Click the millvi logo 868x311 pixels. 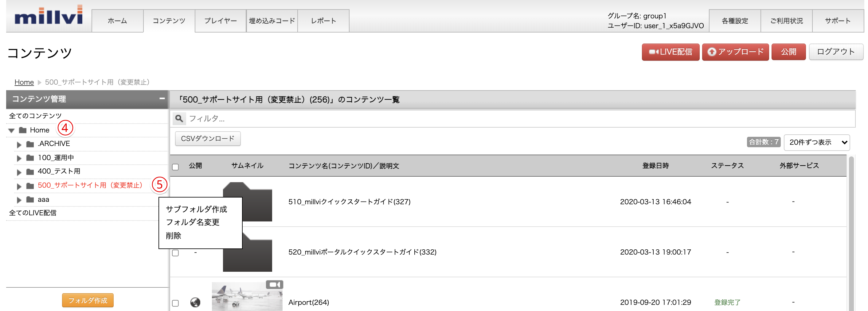click(x=49, y=14)
